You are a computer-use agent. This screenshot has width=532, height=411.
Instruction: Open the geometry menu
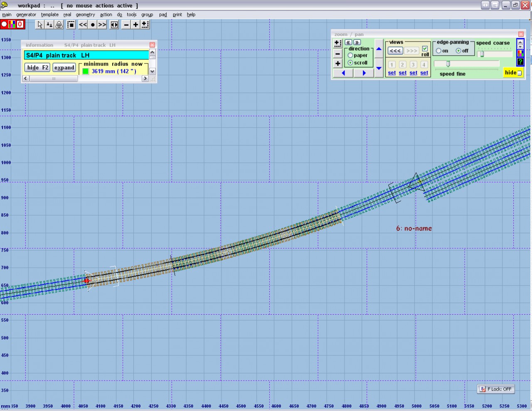click(x=86, y=15)
